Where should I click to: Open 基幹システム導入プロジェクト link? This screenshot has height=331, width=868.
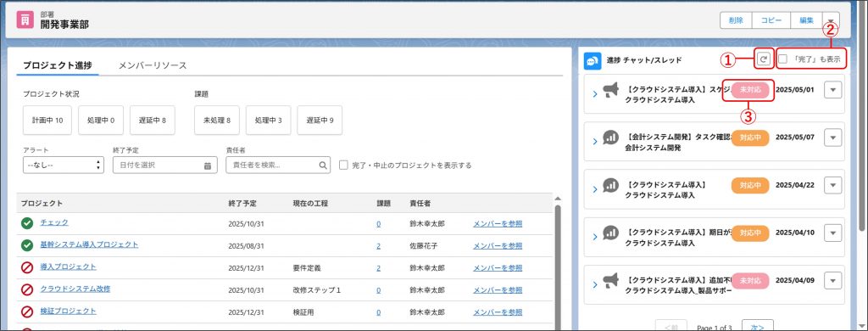point(89,244)
